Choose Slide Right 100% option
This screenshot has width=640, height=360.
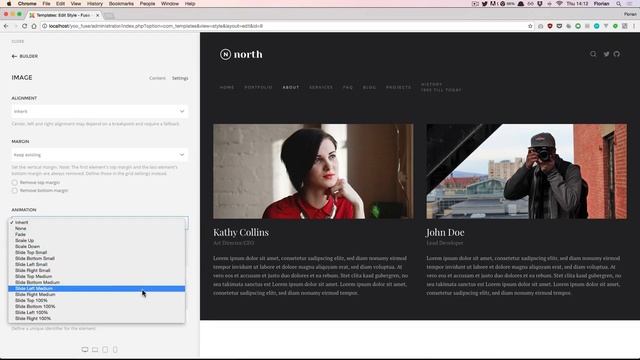tap(96, 318)
